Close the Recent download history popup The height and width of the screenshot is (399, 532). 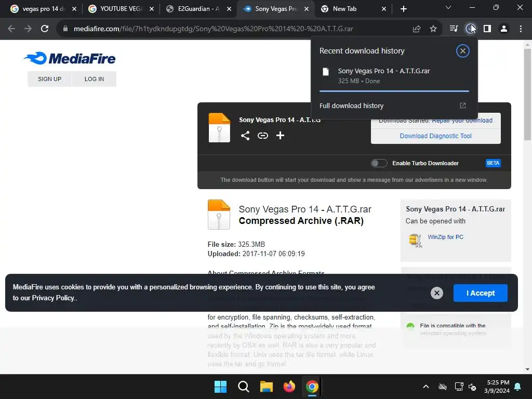point(463,51)
